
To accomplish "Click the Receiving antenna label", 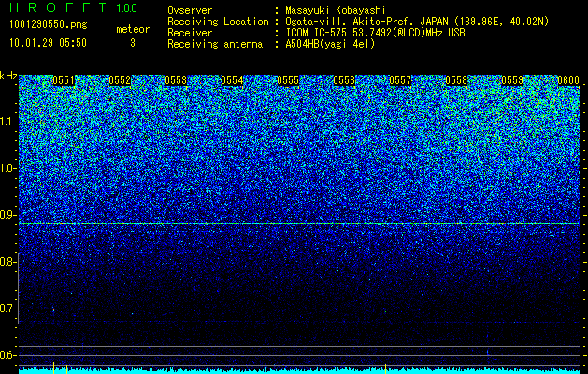I will pos(215,44).
